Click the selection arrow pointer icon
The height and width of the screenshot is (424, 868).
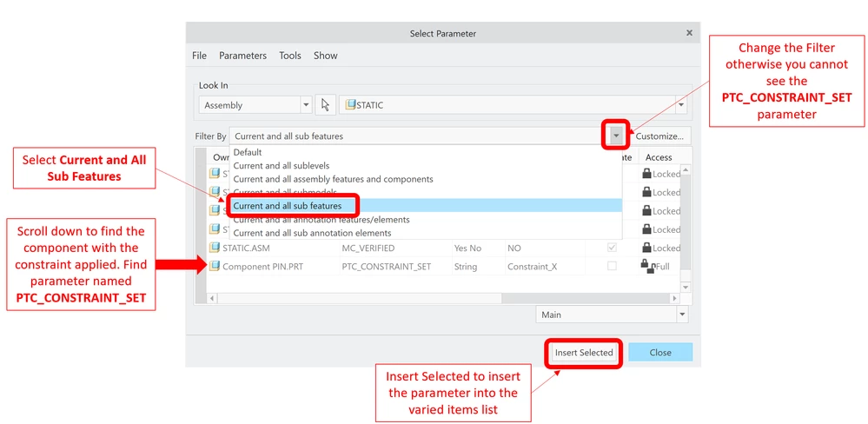pyautogui.click(x=326, y=105)
